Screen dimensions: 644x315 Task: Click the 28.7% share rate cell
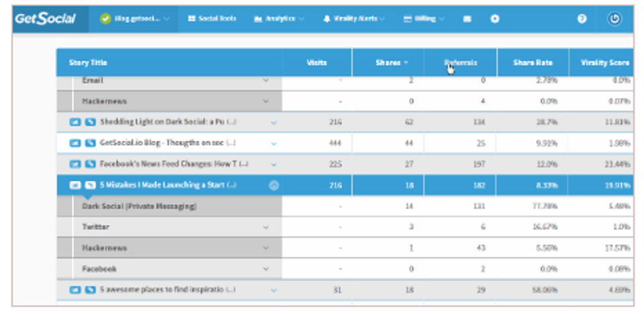tap(547, 122)
